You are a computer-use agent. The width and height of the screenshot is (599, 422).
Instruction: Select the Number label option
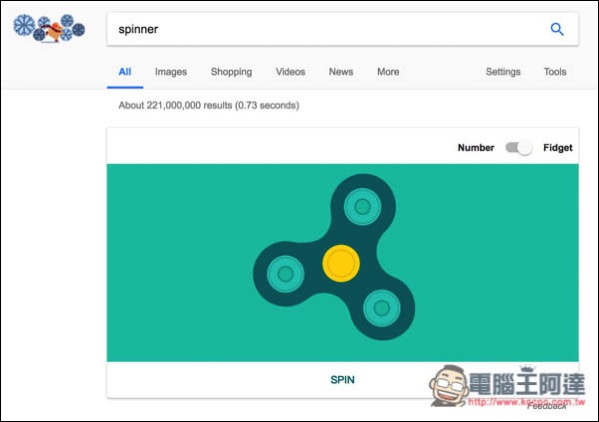pyautogui.click(x=476, y=148)
